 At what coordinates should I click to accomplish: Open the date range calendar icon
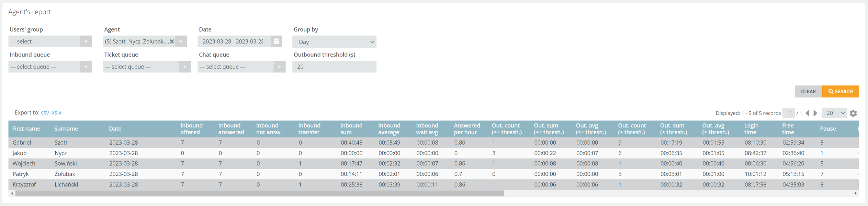click(277, 41)
